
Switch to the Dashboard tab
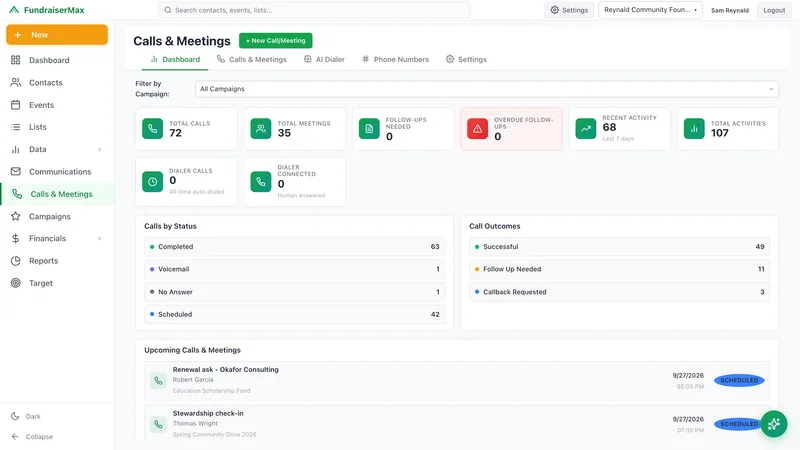175,59
